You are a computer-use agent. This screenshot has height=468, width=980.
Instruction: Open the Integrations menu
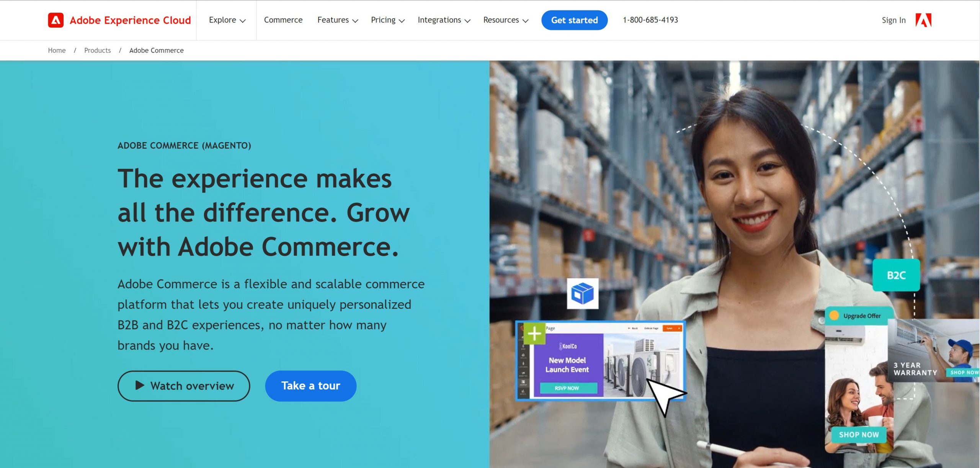444,20
